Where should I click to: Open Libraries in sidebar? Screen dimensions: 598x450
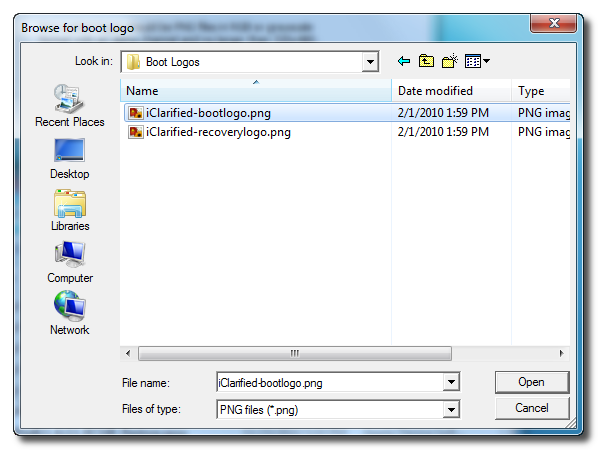click(70, 211)
